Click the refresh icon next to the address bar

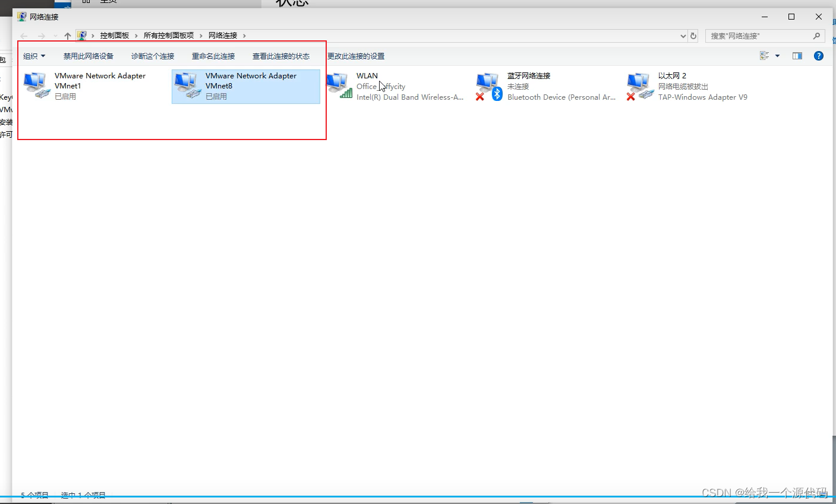693,36
